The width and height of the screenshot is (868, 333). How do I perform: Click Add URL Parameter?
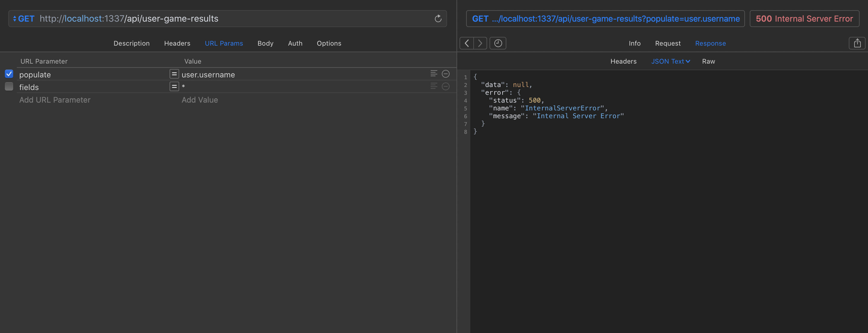[55, 100]
